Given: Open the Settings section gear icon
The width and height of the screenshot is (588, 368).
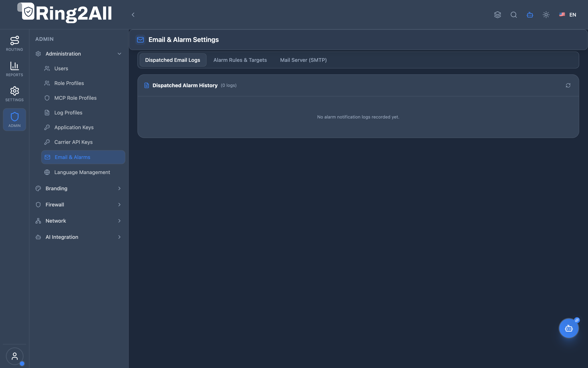Looking at the screenshot, I should [15, 91].
